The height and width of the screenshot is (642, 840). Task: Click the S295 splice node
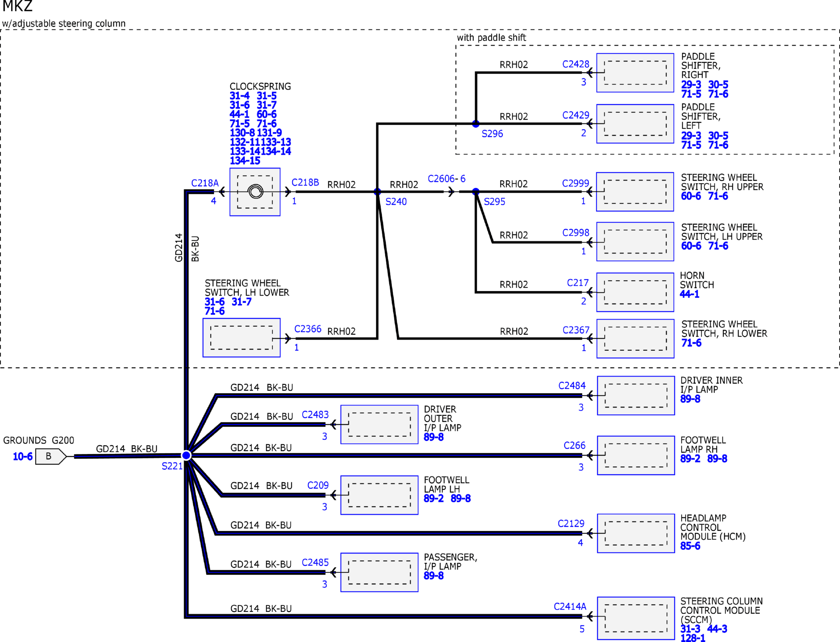[476, 192]
